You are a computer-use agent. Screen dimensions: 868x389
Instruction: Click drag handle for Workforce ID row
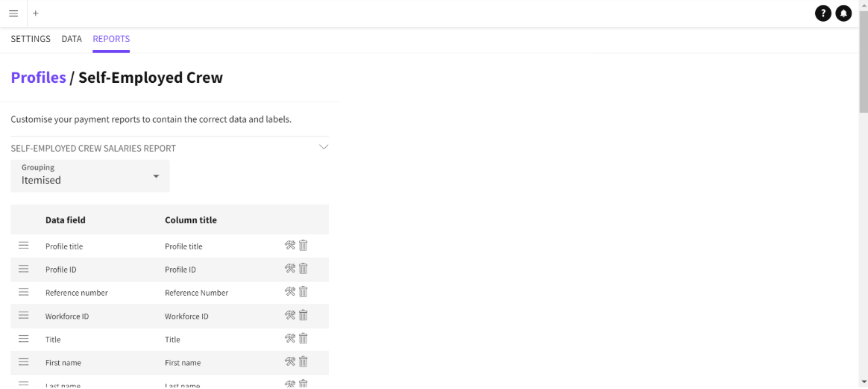pyautogui.click(x=23, y=315)
